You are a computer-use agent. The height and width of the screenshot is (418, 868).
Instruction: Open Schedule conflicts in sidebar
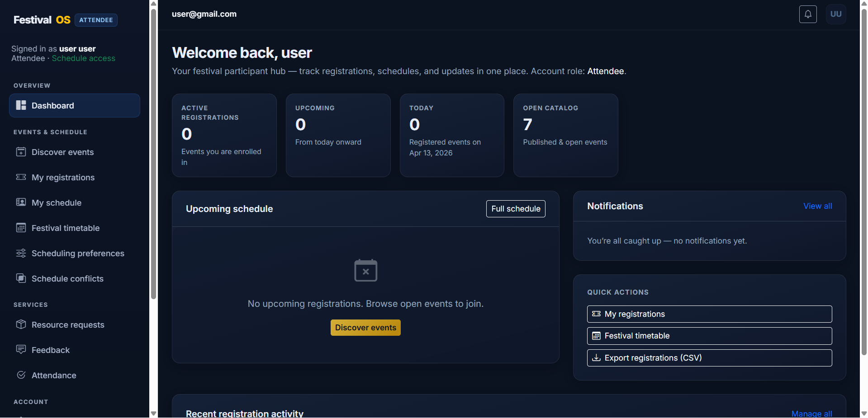[x=75, y=278]
